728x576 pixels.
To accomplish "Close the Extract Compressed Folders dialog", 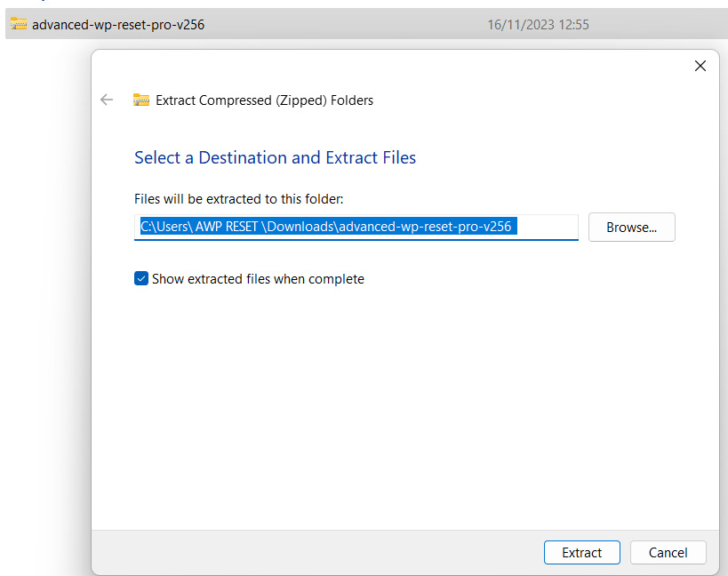I will pyautogui.click(x=700, y=66).
